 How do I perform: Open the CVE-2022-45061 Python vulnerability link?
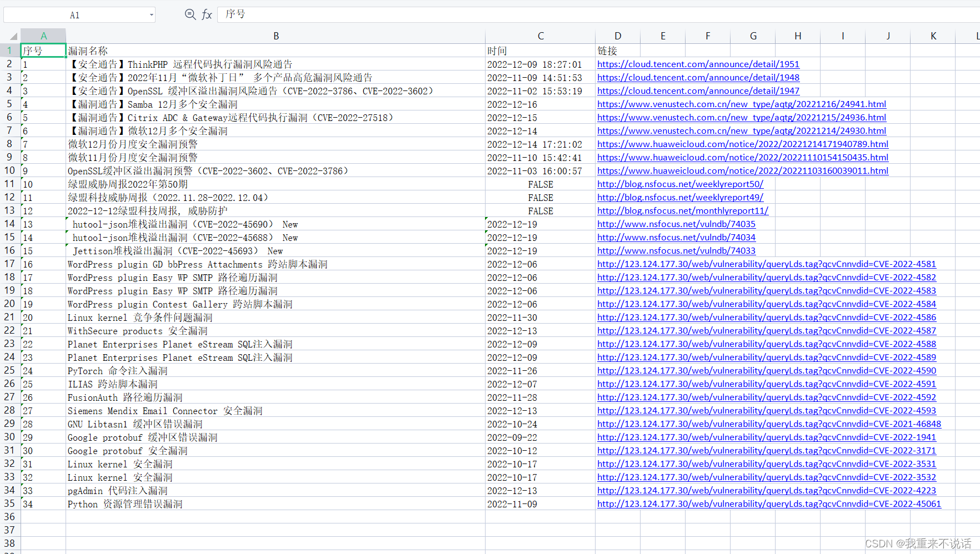(769, 503)
